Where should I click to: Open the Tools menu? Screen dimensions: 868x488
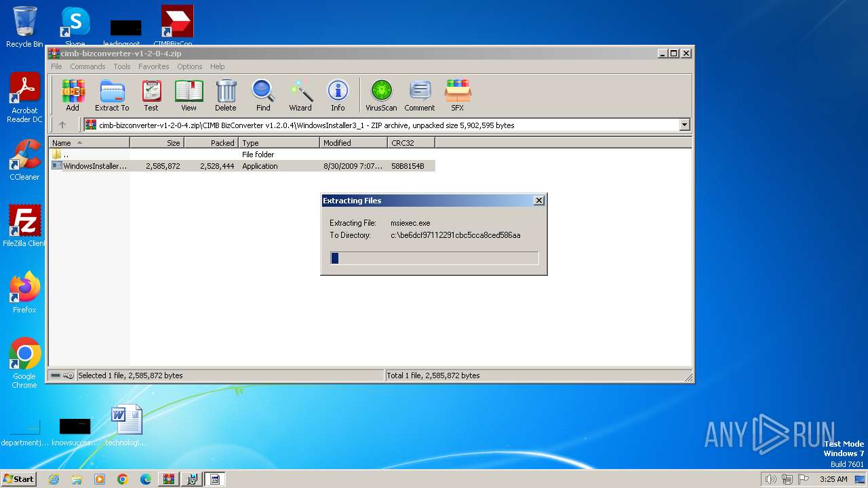122,66
